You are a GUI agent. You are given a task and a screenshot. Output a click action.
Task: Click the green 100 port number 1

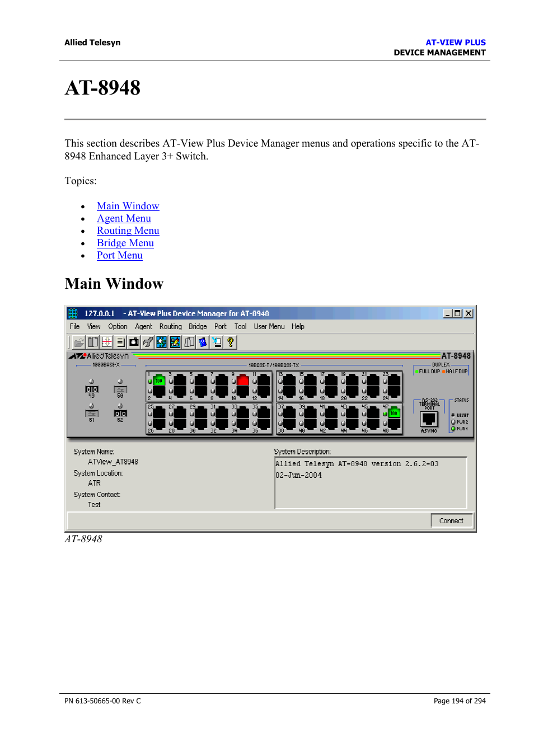point(159,381)
